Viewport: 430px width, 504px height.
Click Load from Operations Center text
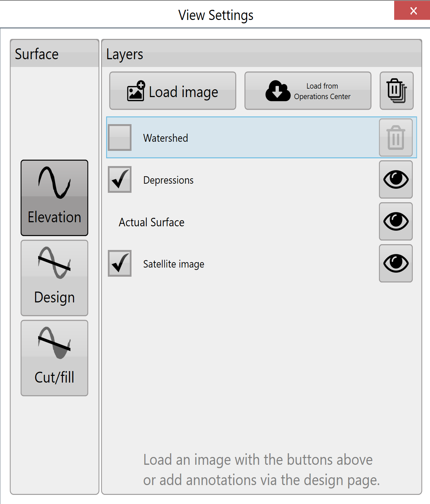point(322,91)
